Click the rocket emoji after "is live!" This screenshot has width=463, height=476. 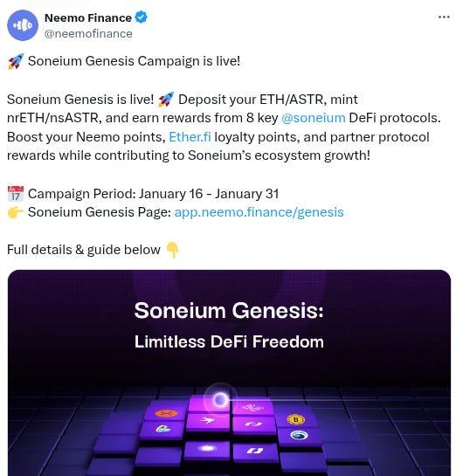coord(166,100)
